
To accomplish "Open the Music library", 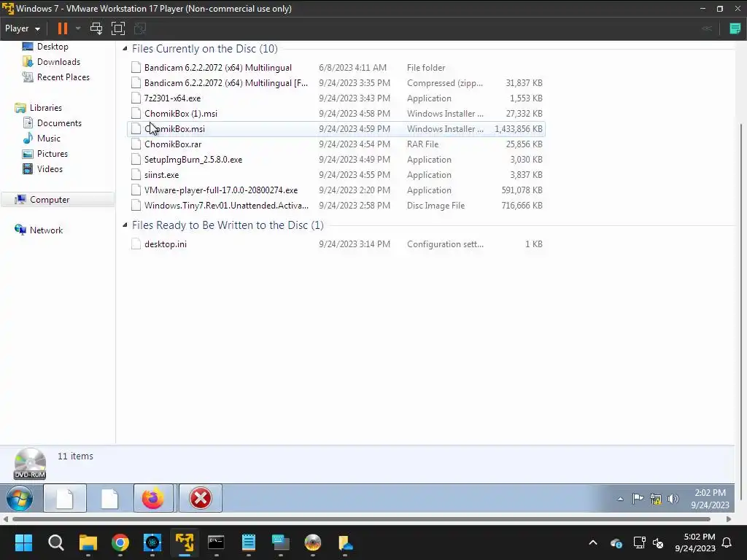I will click(x=49, y=138).
